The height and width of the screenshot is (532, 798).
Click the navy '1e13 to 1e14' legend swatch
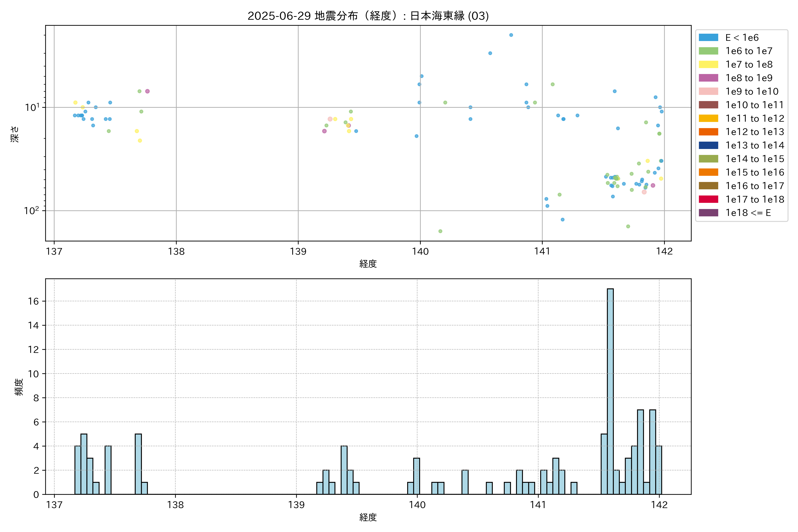pyautogui.click(x=708, y=145)
